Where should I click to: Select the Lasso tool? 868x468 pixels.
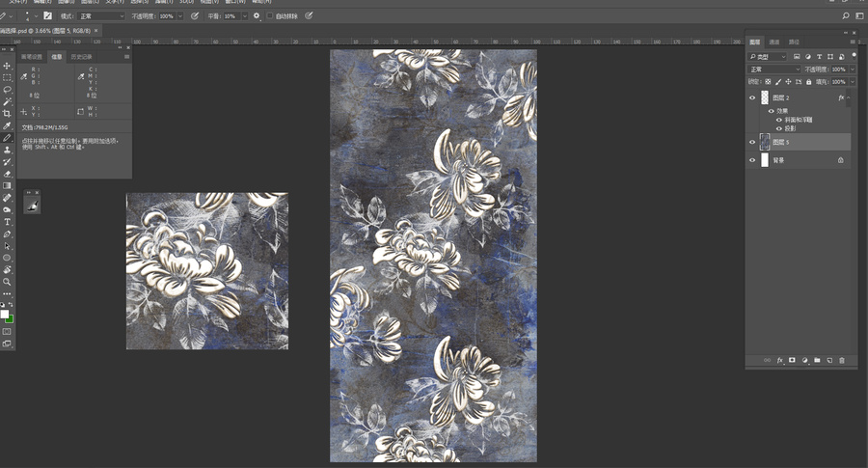(x=7, y=90)
